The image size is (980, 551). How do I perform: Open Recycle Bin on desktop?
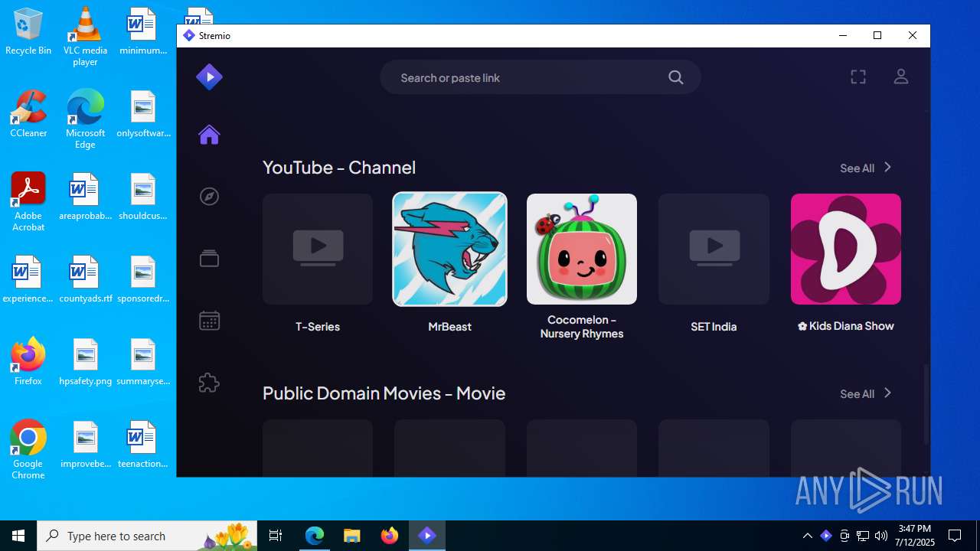pos(28,32)
